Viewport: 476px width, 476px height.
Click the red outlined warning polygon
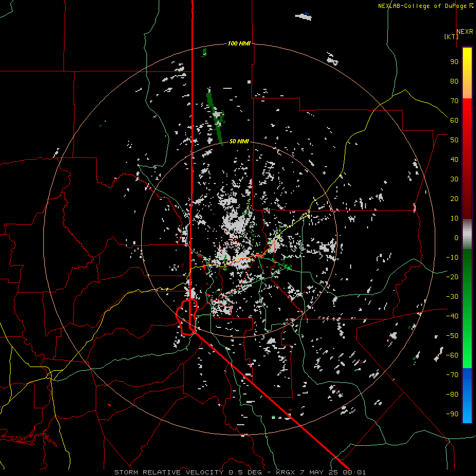187,317
